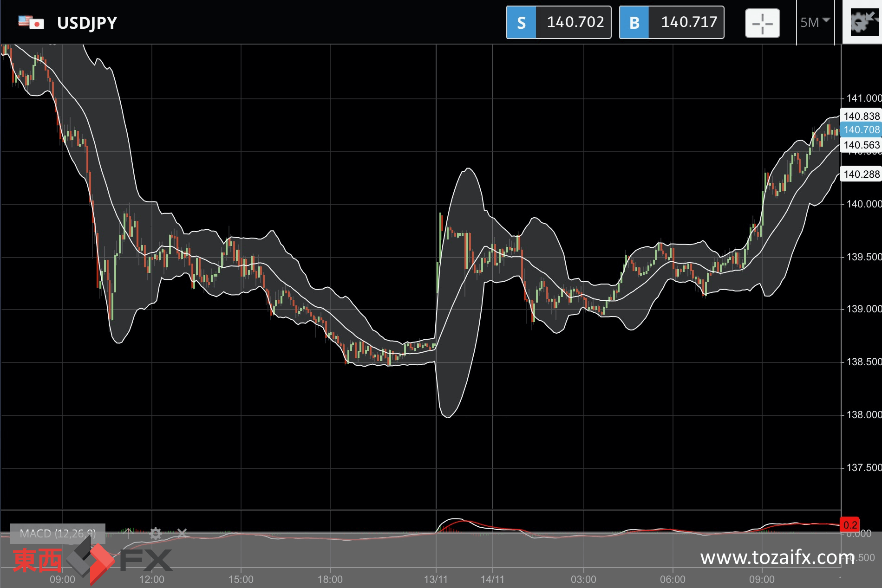882x588 pixels.
Task: Click the buy price 140.717
Action: point(688,22)
